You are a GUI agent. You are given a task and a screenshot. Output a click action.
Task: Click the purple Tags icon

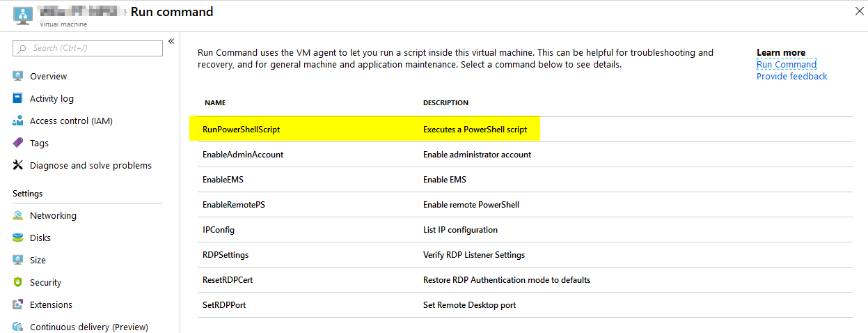coord(18,143)
